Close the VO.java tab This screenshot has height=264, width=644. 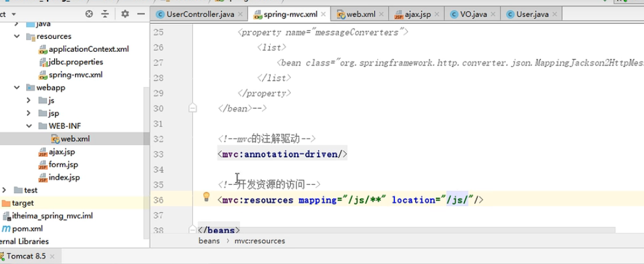click(493, 14)
